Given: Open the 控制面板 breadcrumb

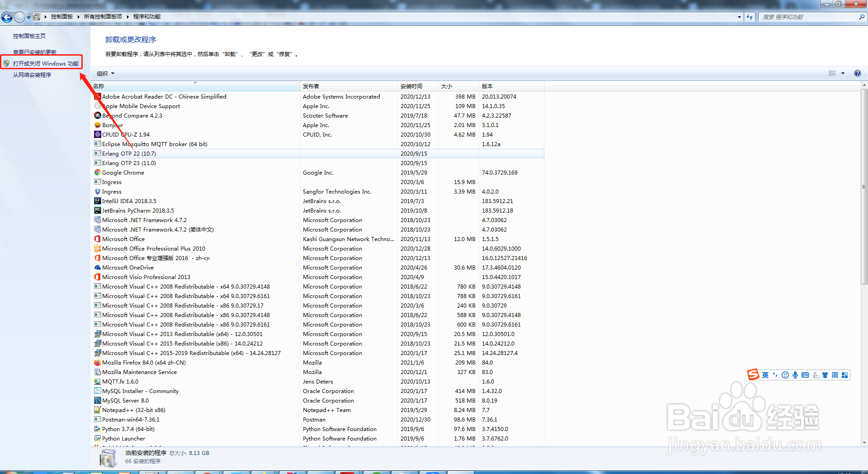Looking at the screenshot, I should pyautogui.click(x=62, y=17).
